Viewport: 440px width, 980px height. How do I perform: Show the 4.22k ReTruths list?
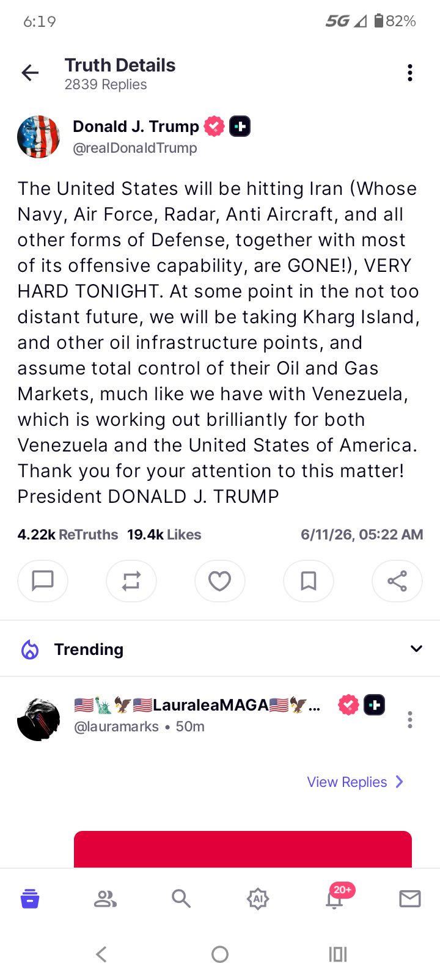click(68, 535)
